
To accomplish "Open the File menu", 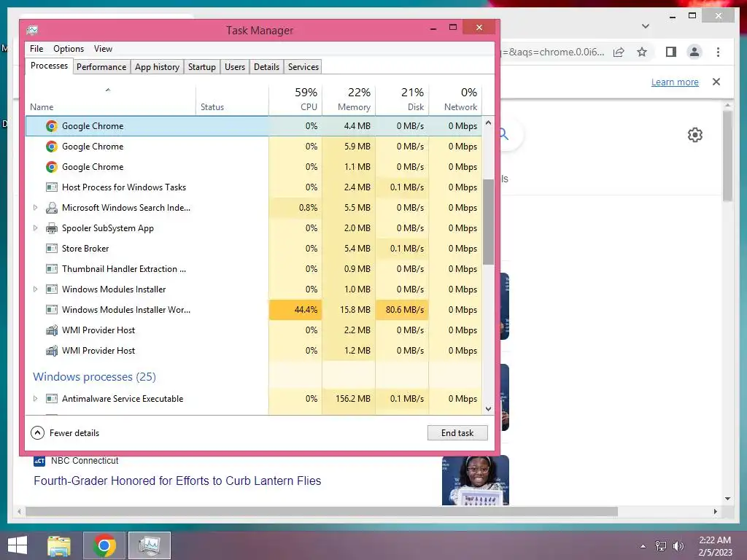I will [x=36, y=49].
